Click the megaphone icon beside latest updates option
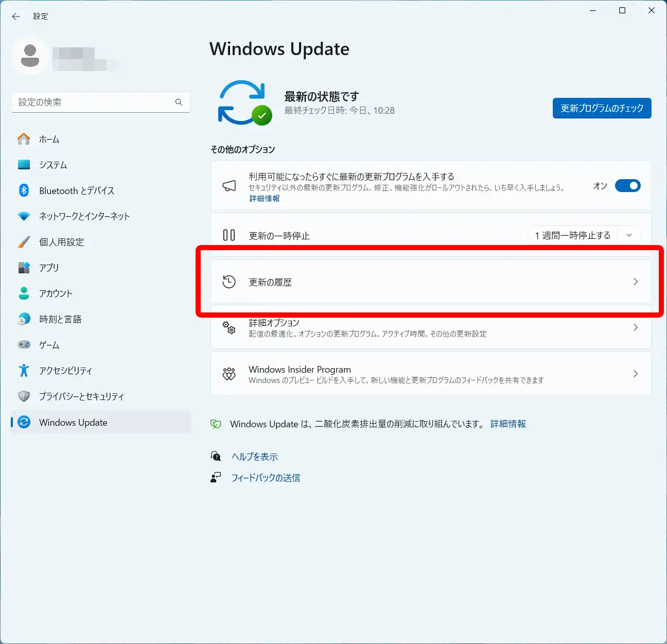The height and width of the screenshot is (644, 667). [229, 186]
